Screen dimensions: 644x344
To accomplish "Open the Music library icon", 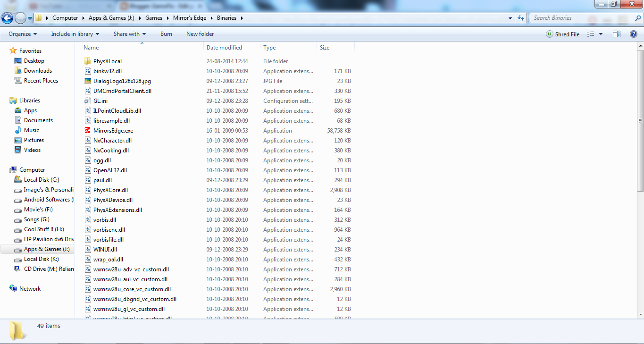I will point(18,130).
